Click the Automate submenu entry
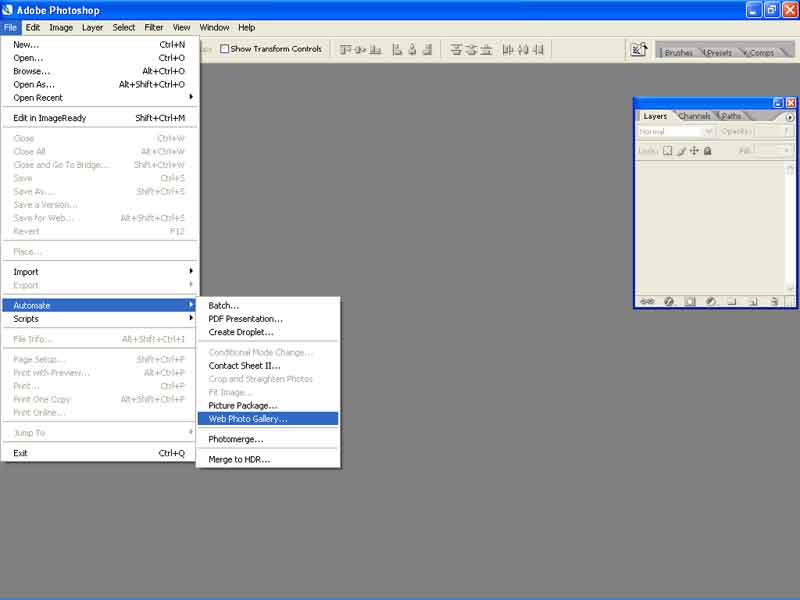The image size is (800, 600). 99,305
